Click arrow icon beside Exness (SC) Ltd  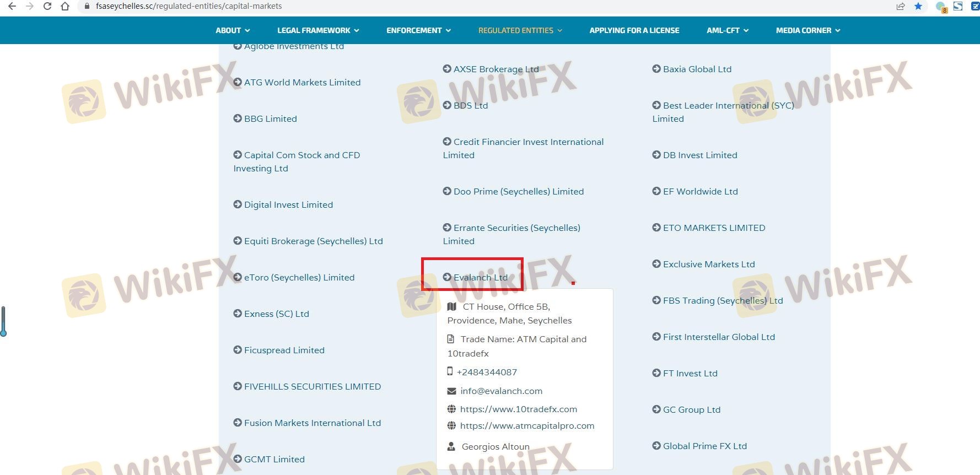point(238,314)
